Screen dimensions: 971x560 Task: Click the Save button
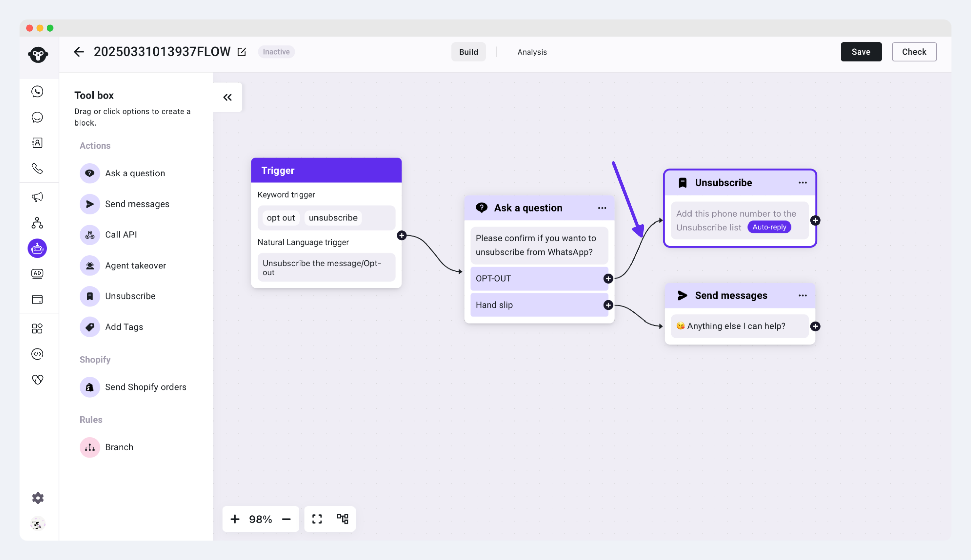[x=861, y=52]
